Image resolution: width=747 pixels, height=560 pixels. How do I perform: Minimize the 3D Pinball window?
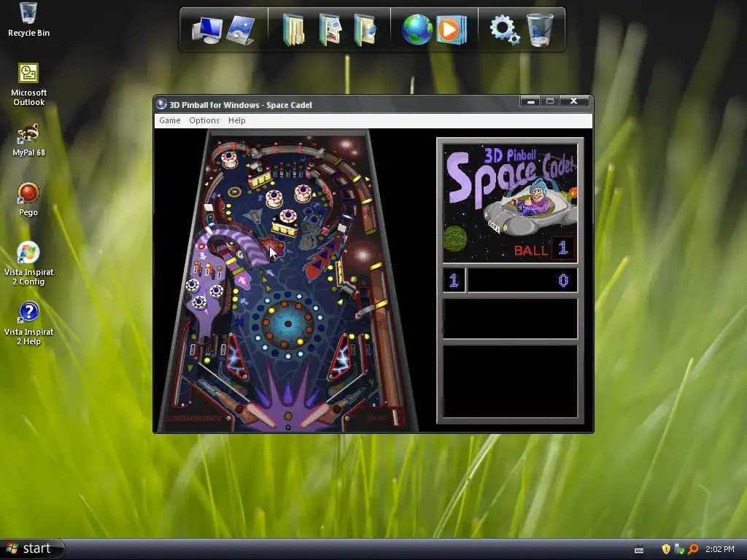point(530,101)
